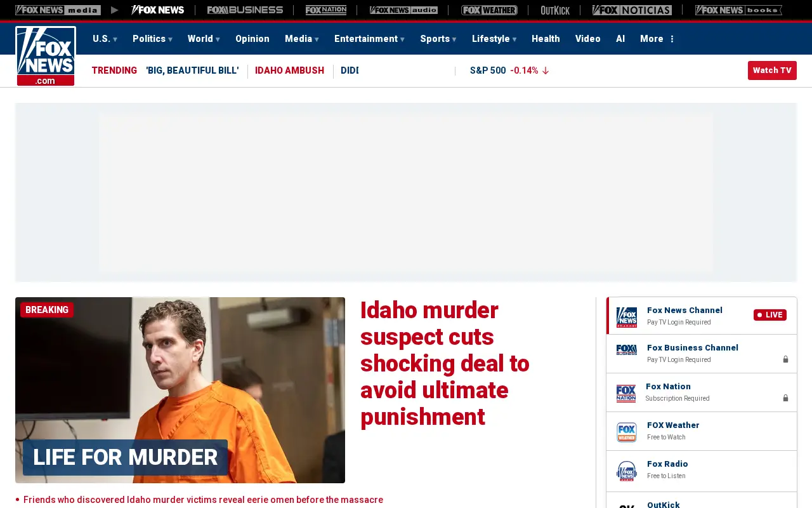The image size is (812, 508).
Task: Select FOX Weather sidebar icon
Action: pyautogui.click(x=627, y=432)
